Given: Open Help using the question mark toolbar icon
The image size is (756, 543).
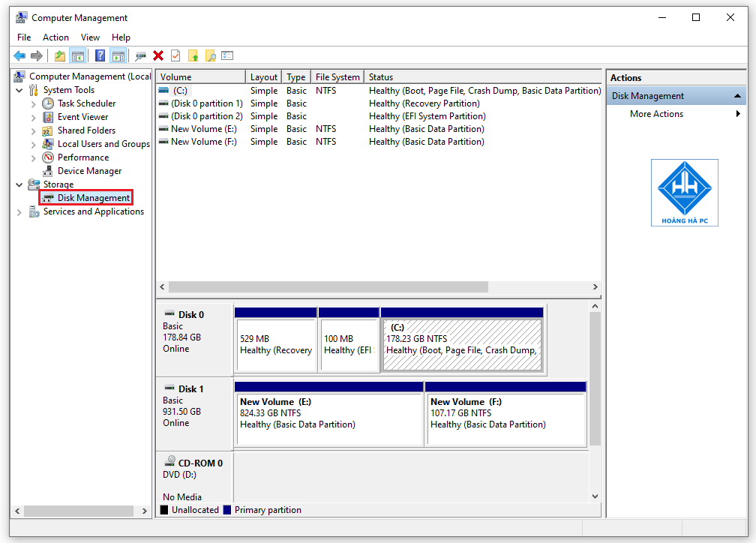Looking at the screenshot, I should click(100, 55).
